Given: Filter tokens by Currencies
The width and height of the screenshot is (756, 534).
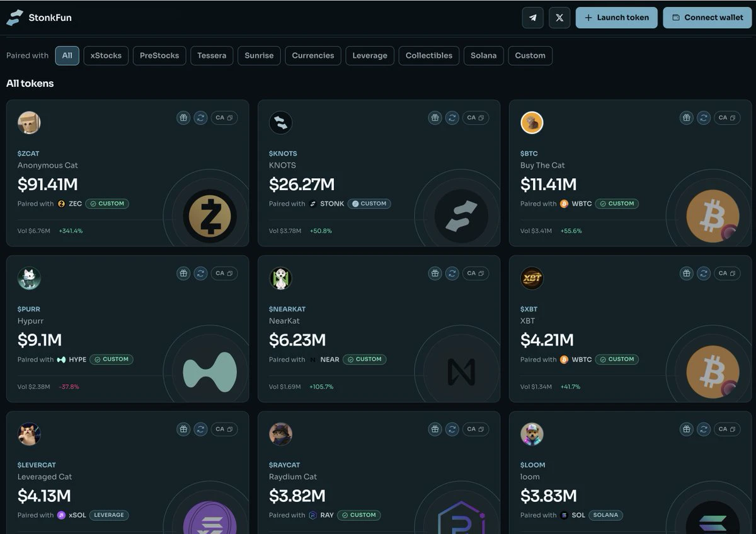Looking at the screenshot, I should pos(313,55).
